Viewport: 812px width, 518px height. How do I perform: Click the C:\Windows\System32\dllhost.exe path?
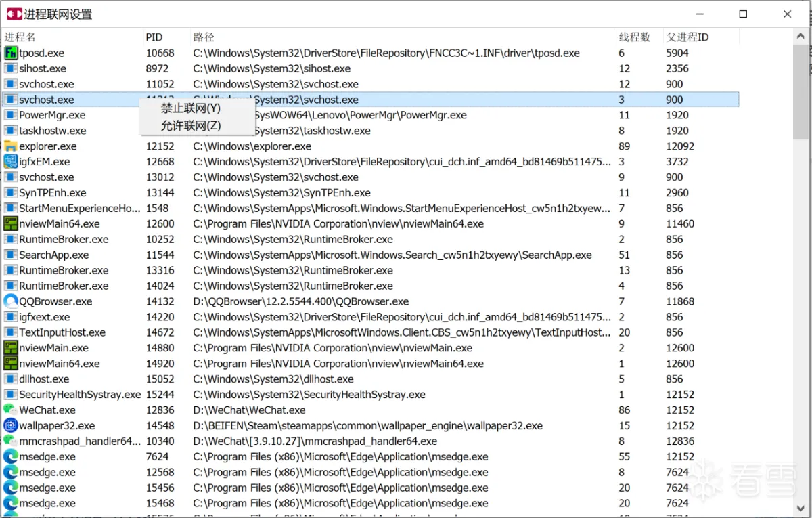click(273, 379)
